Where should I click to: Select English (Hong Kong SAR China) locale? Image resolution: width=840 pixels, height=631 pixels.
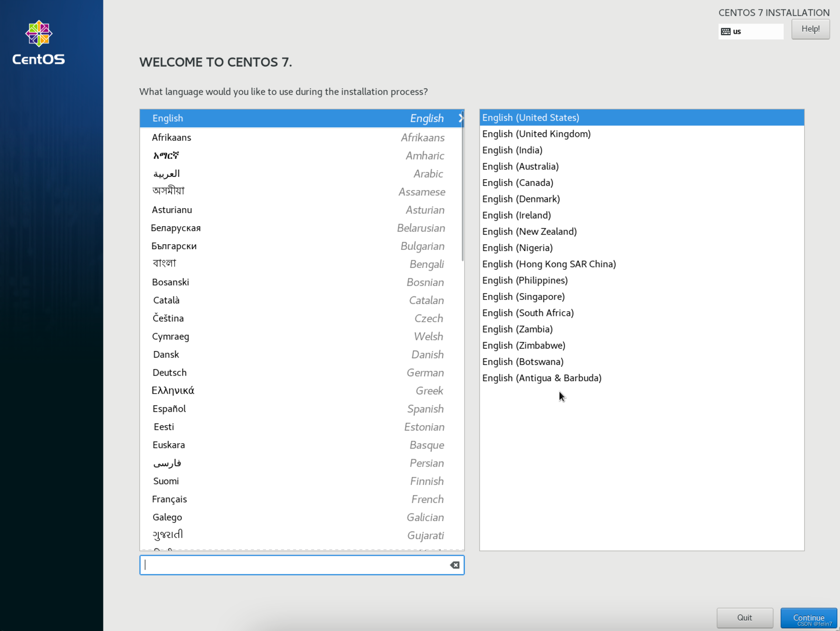[x=642, y=264]
